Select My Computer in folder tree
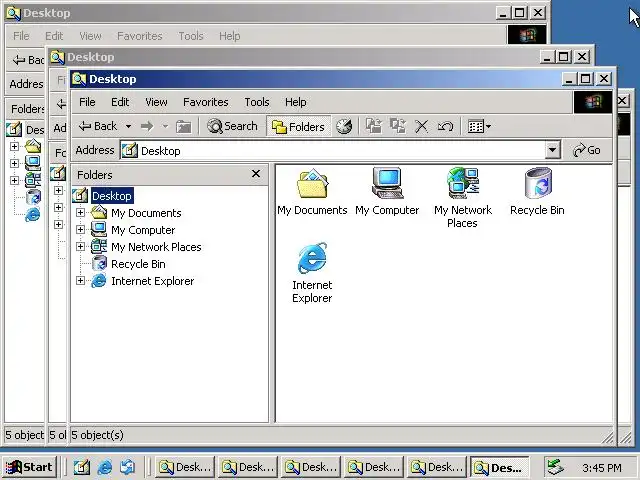640x480 pixels. pyautogui.click(x=143, y=230)
